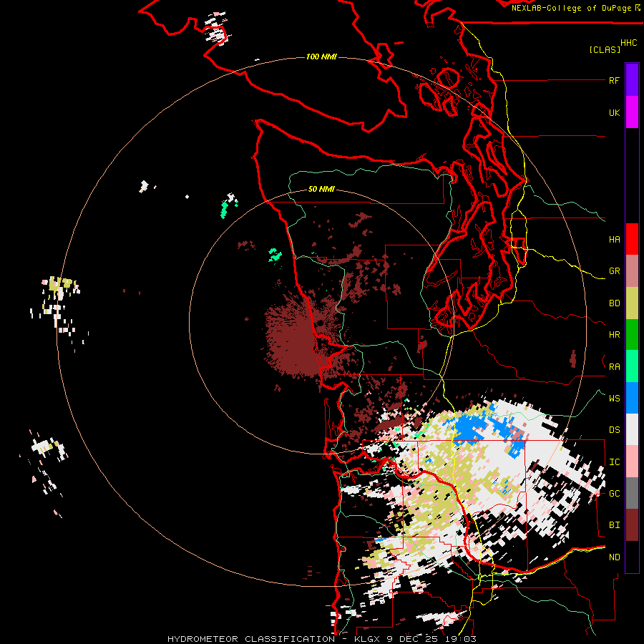Click the 50 NMI range ring label
This screenshot has width=644, height=644.
click(321, 189)
